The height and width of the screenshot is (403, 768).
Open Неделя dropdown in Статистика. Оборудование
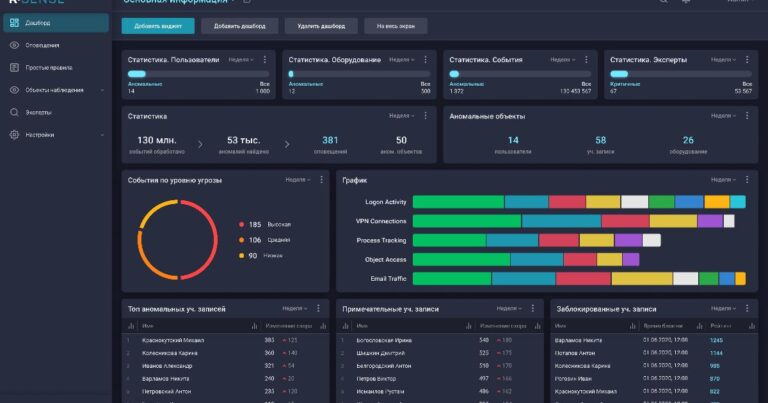click(x=402, y=60)
